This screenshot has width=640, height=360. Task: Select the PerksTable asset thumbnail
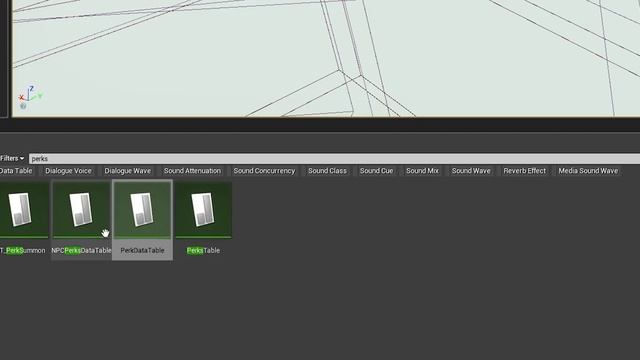coord(203,210)
